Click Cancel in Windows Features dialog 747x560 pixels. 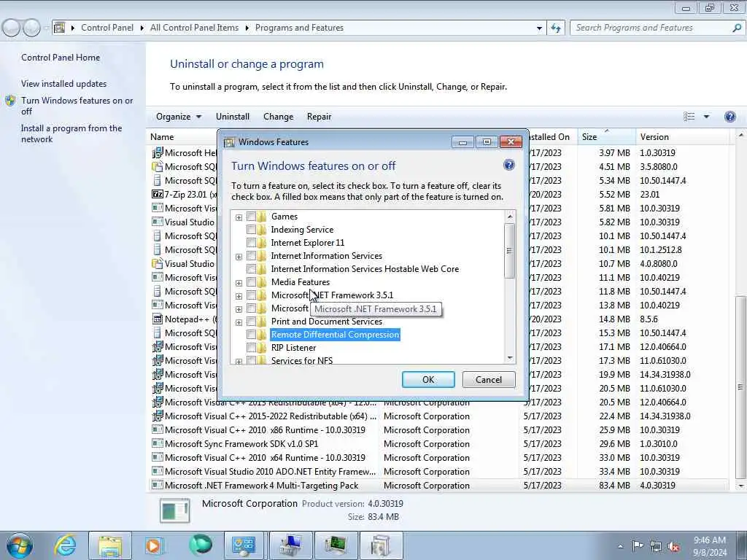[x=489, y=379]
